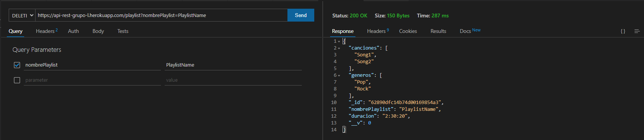Click the "__v" key on line 13

click(355, 123)
